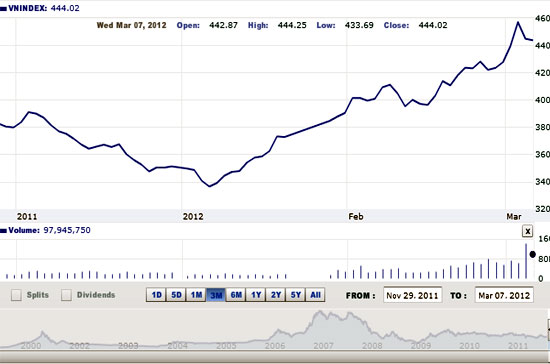The height and width of the screenshot is (364, 550).
Task: Enable the Dividends checkbox
Action: coord(66,295)
